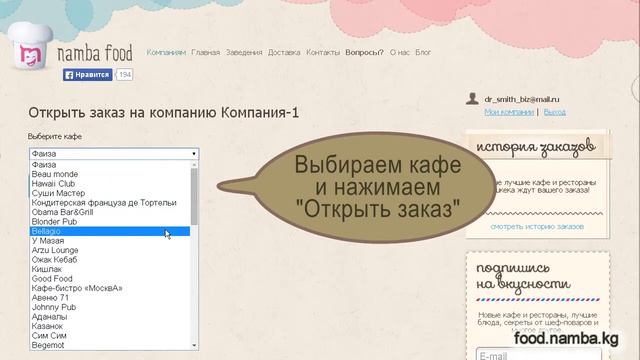Go to the Главная page

206,52
